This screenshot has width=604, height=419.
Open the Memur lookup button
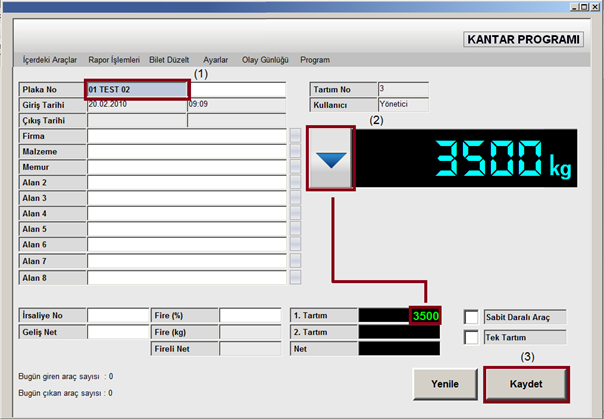pyautogui.click(x=295, y=167)
